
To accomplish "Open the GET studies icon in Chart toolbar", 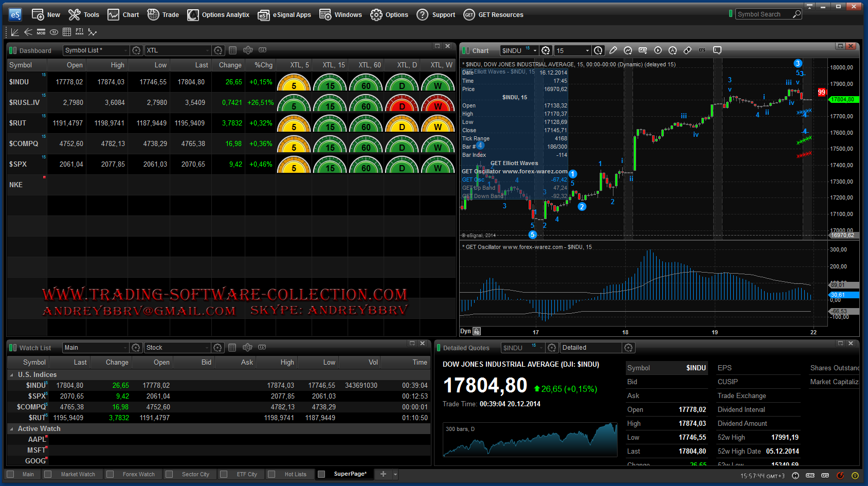I will coord(643,50).
